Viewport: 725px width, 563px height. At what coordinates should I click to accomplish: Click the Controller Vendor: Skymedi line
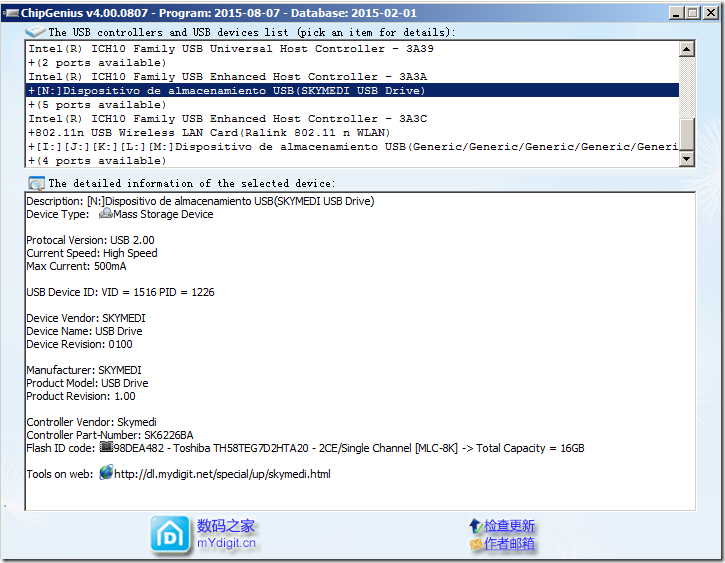[x=91, y=422]
